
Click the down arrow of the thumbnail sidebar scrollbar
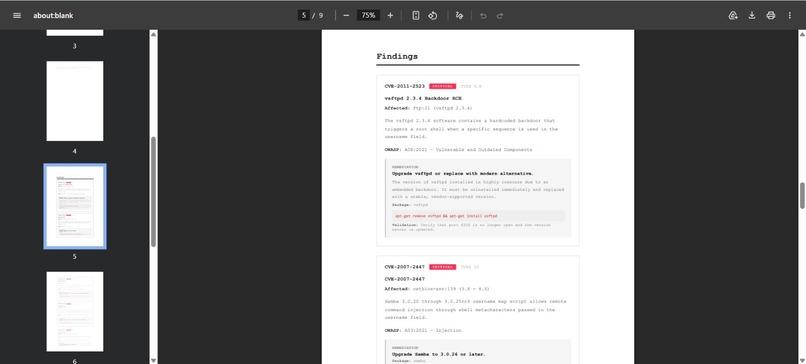pos(153,360)
